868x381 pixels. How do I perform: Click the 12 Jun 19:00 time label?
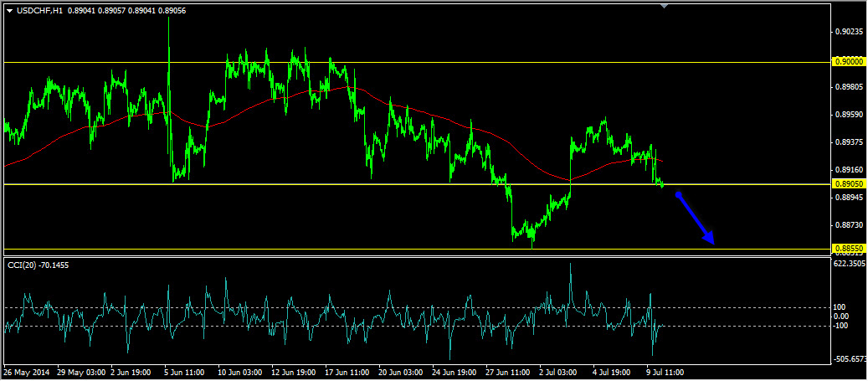[295, 372]
